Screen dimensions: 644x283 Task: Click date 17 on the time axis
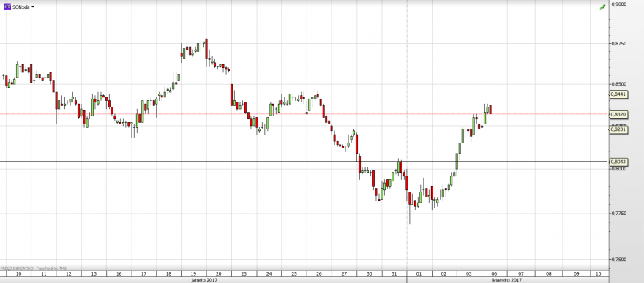(144, 273)
